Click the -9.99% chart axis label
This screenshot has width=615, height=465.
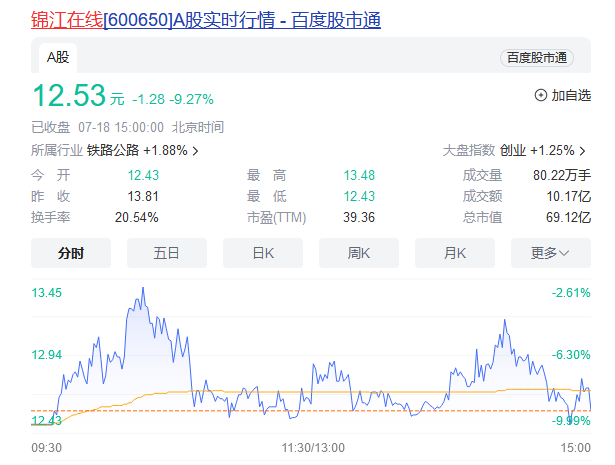point(571,421)
